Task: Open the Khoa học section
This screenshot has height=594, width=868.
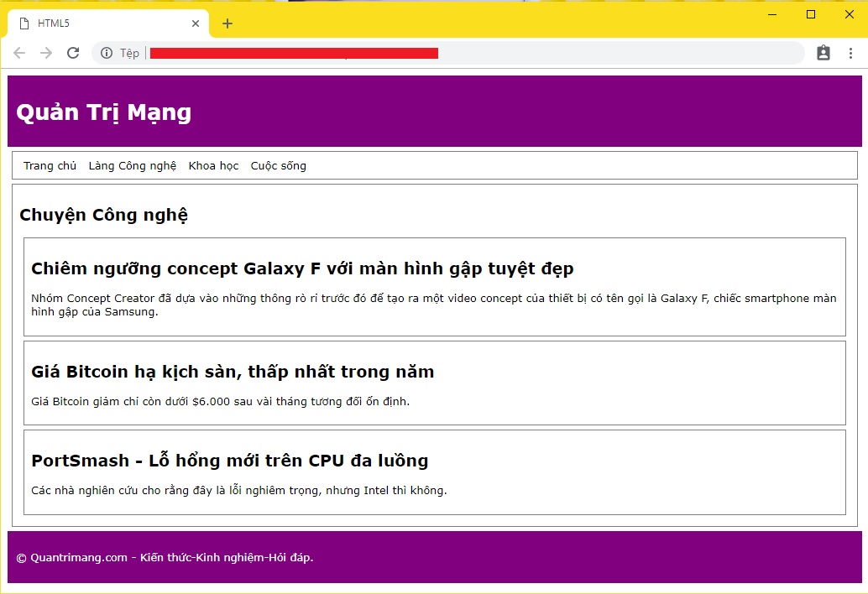Action: click(213, 165)
